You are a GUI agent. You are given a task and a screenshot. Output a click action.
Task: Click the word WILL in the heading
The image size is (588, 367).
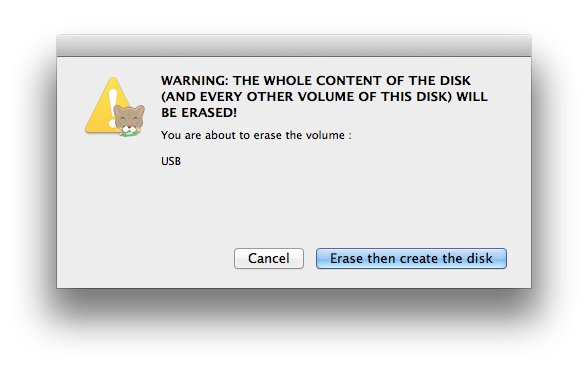coord(472,97)
